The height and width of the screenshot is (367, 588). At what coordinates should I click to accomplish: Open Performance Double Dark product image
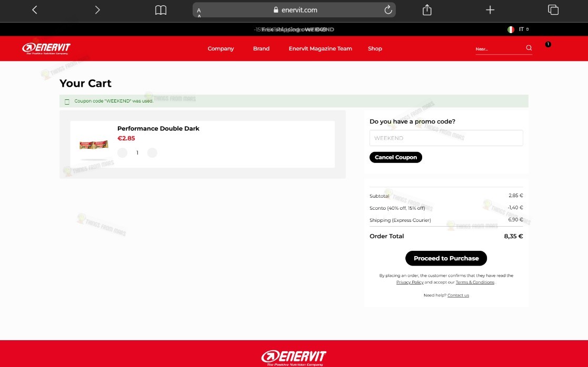coord(94,145)
